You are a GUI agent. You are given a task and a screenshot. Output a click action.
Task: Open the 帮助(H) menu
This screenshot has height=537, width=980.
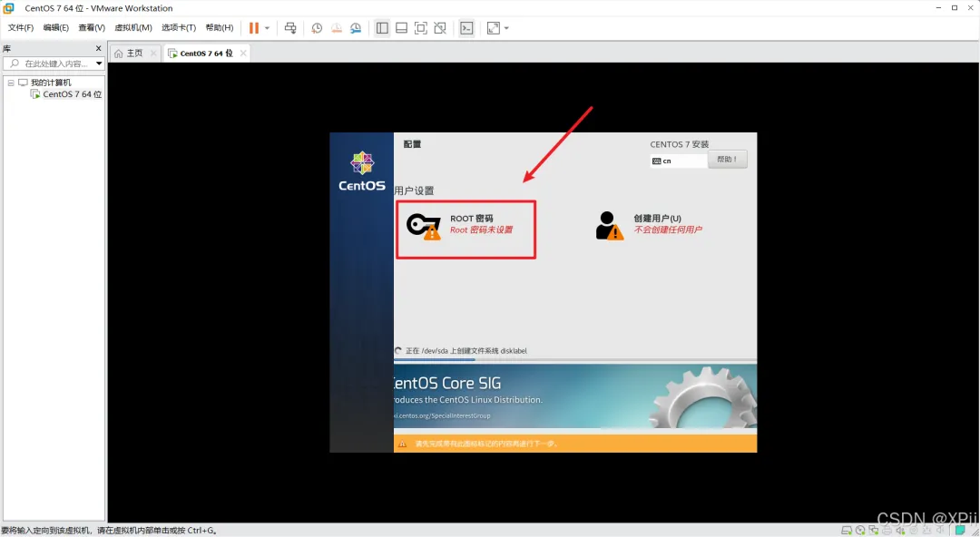pyautogui.click(x=220, y=27)
